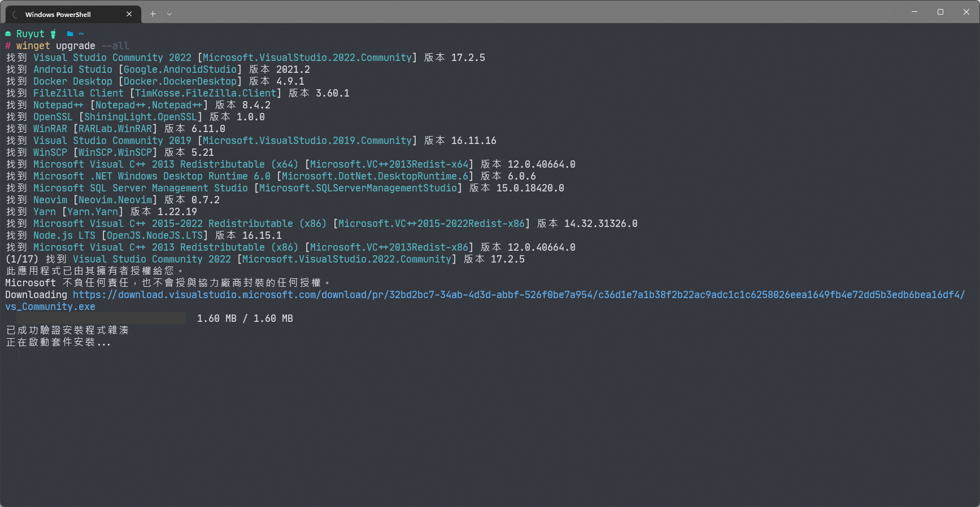Click the '此應用程式已由其擁有者授權給您。' line
The width and height of the screenshot is (980, 507).
point(94,271)
